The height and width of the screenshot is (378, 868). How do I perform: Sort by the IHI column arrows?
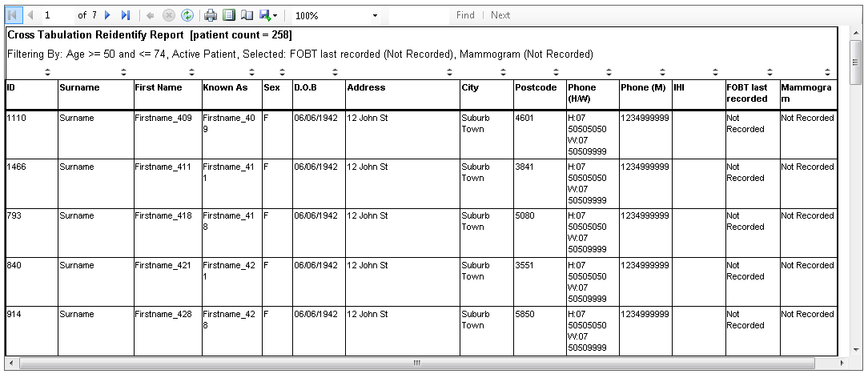tap(715, 72)
